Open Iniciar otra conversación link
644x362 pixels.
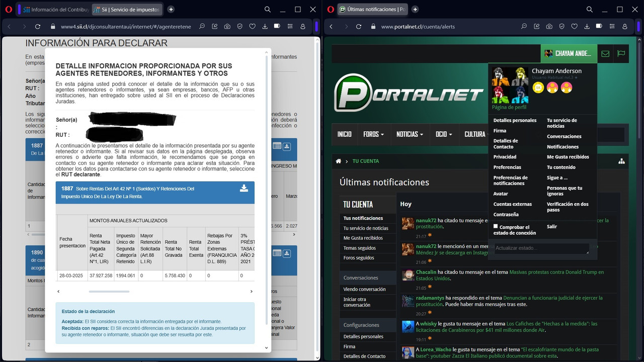point(357,302)
